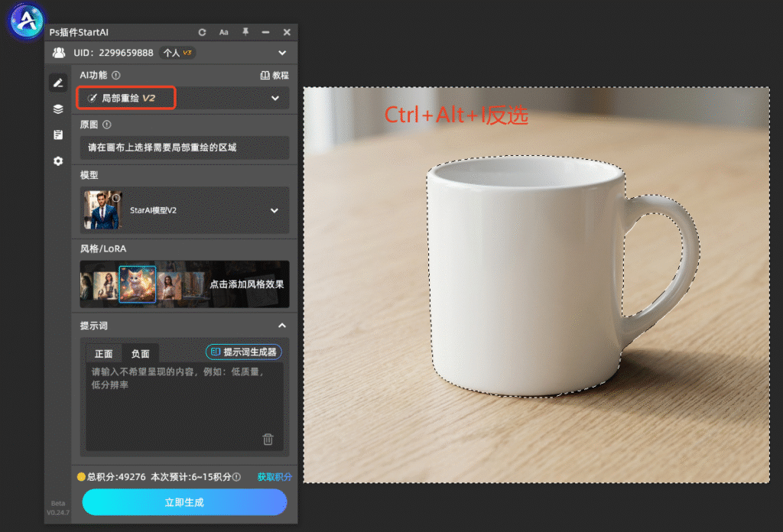Open the edit pencil sidebar tab

tap(58, 83)
